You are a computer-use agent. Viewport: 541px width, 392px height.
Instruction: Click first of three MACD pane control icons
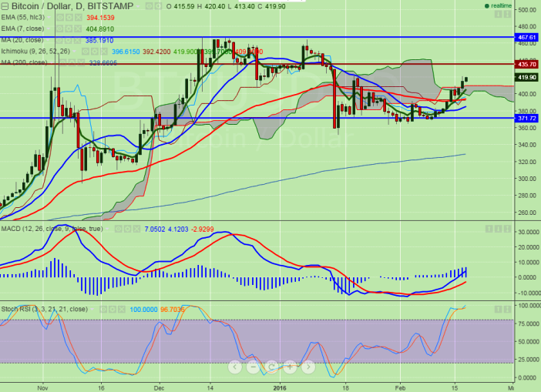pos(489,229)
